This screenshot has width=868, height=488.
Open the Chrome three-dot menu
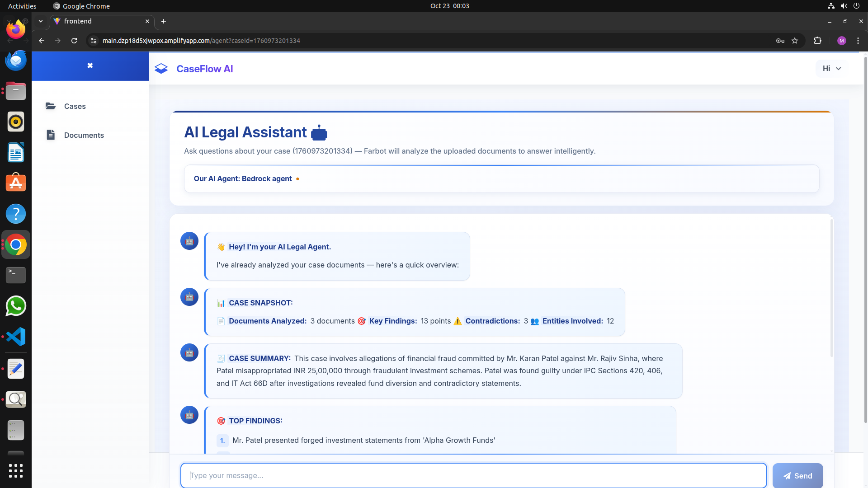(x=858, y=41)
